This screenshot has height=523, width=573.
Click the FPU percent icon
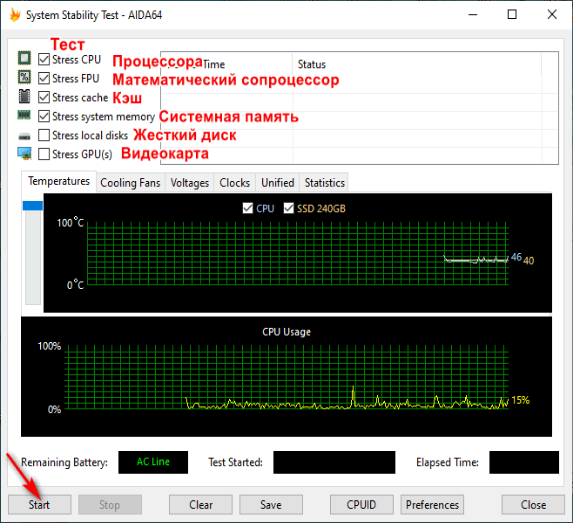pyautogui.click(x=24, y=77)
